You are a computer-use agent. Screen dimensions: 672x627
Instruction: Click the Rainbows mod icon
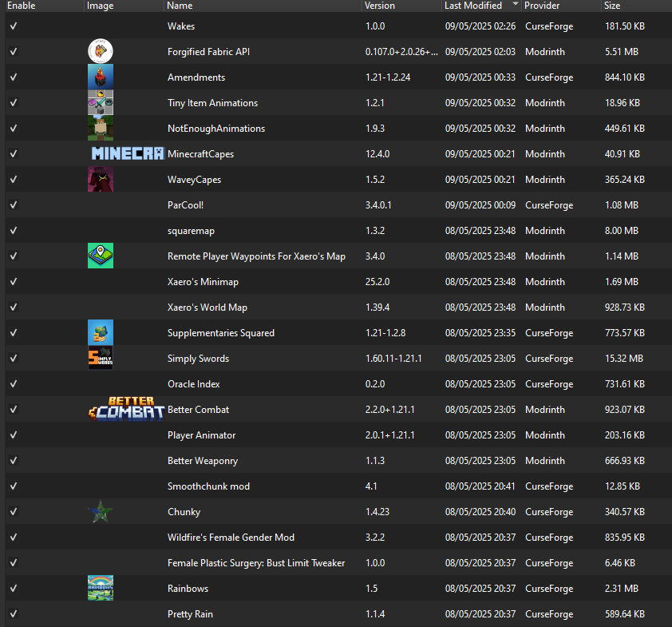101,588
